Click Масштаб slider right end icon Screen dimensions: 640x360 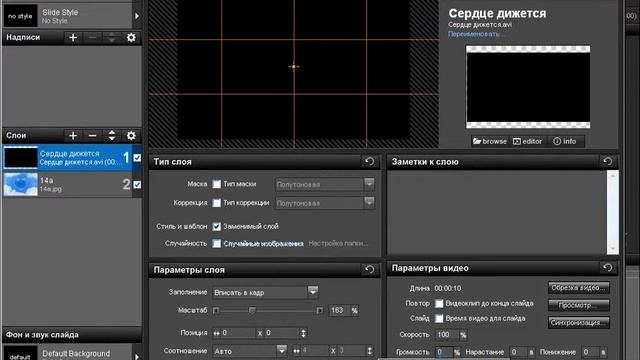pos(320,311)
